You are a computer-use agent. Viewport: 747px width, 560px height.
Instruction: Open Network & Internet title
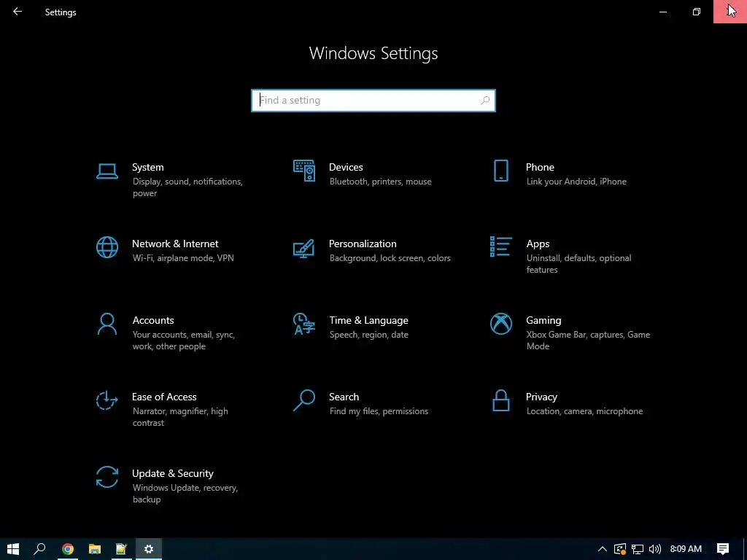coord(175,244)
